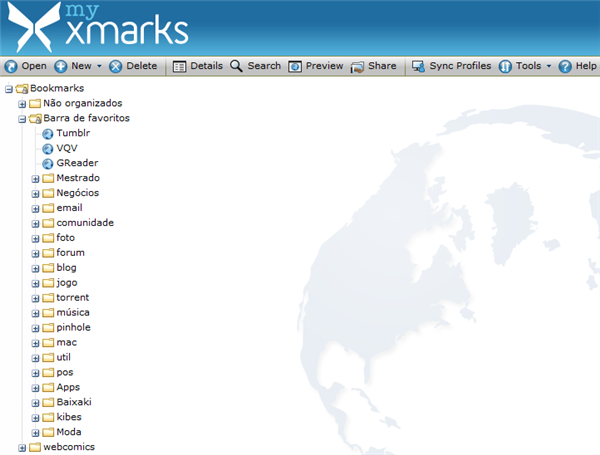
Task: Click the Delete toolbar icon
Action: tap(116, 67)
